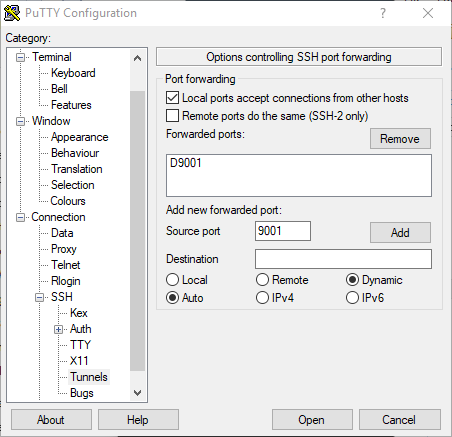Collapse the Terminal tree node
The width and height of the screenshot is (452, 437).
coord(21,58)
